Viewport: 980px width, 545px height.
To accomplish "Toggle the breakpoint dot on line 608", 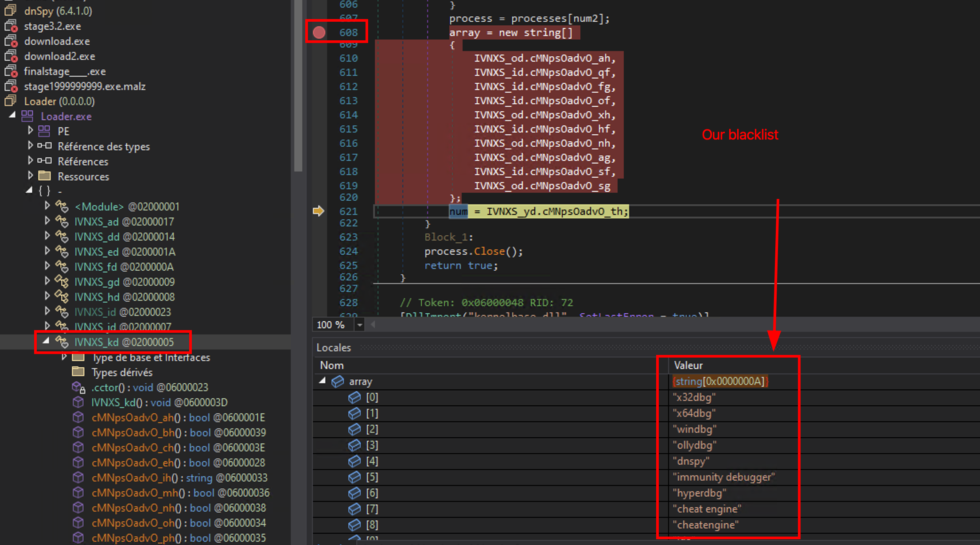I will (x=319, y=32).
